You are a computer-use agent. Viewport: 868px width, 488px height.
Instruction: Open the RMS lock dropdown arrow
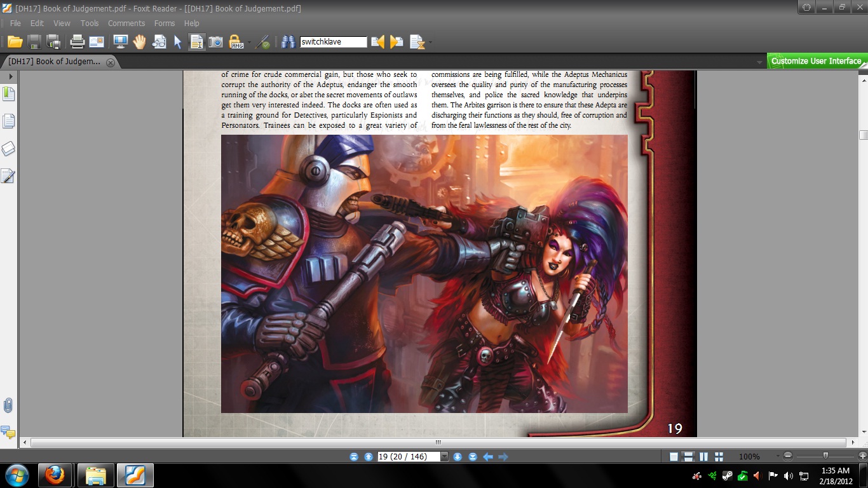[x=248, y=43]
